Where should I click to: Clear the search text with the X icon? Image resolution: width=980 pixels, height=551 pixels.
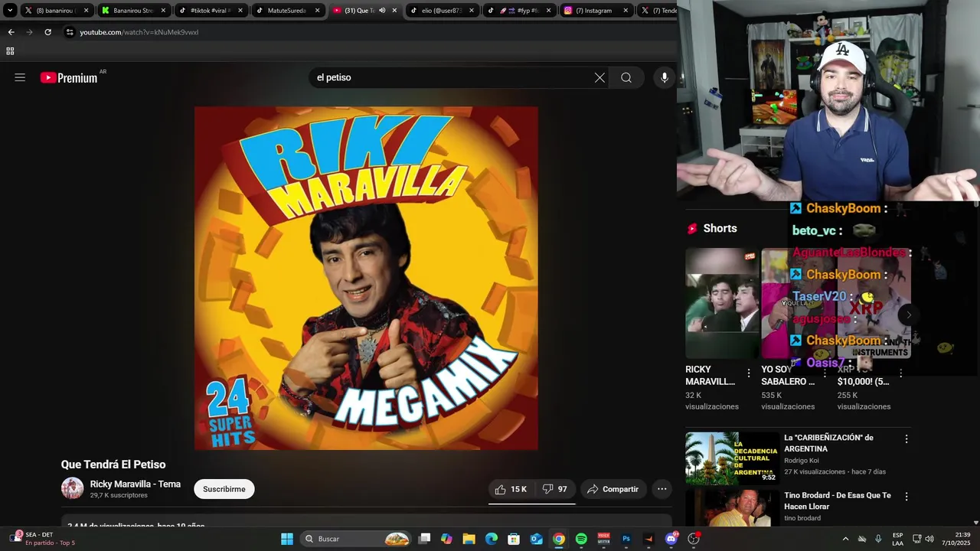[x=599, y=77]
